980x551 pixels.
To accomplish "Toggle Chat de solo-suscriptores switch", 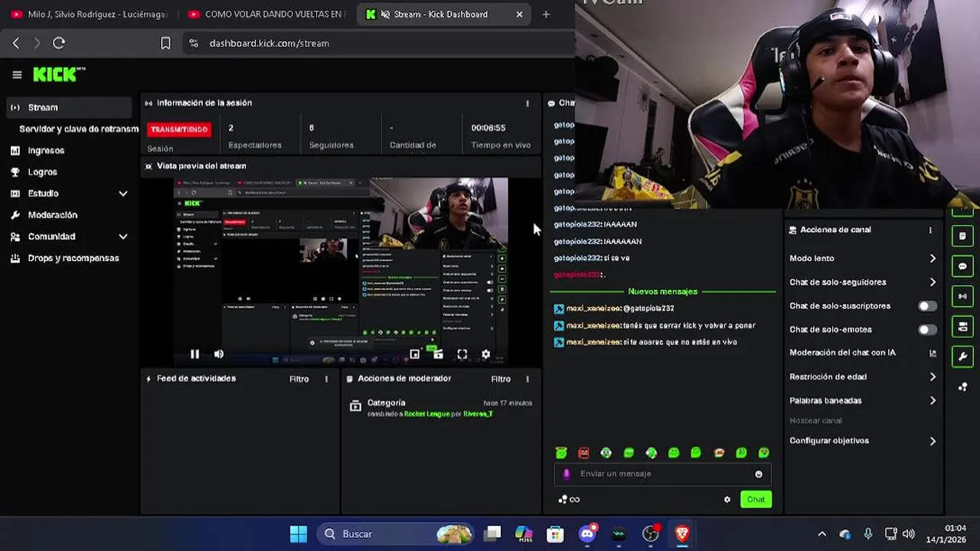I will pyautogui.click(x=927, y=306).
